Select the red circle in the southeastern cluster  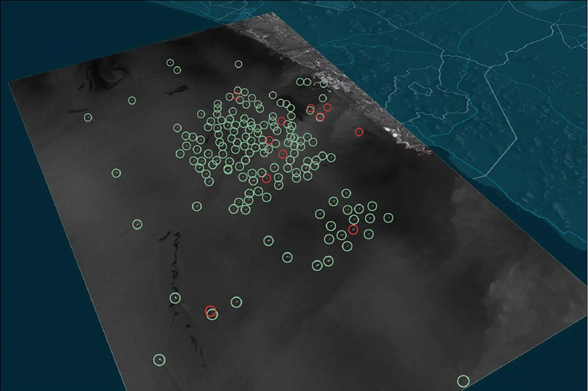coord(353,229)
